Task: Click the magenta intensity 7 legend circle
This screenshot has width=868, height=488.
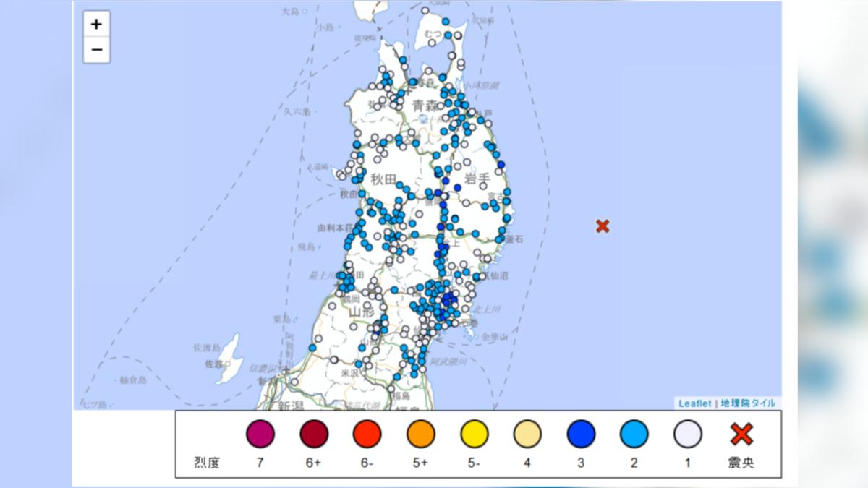Action: click(x=260, y=434)
